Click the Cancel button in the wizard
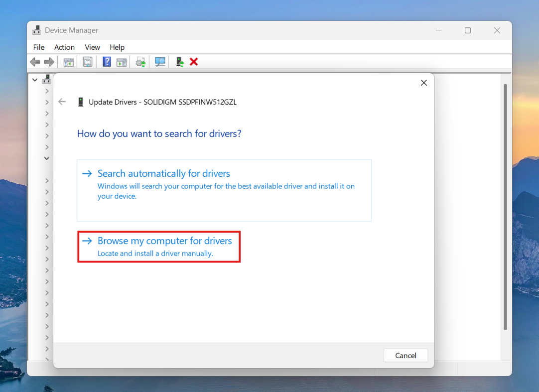The width and height of the screenshot is (539, 392). point(405,355)
